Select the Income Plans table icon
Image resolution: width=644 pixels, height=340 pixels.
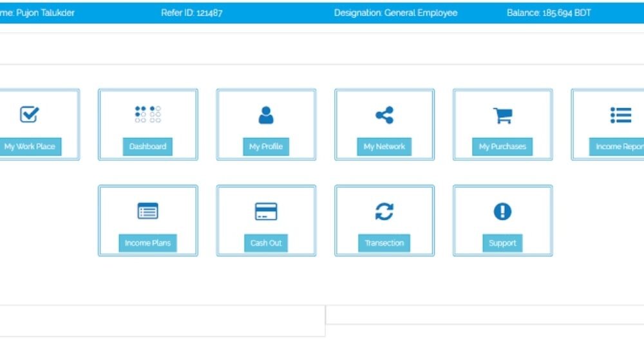[x=147, y=211]
